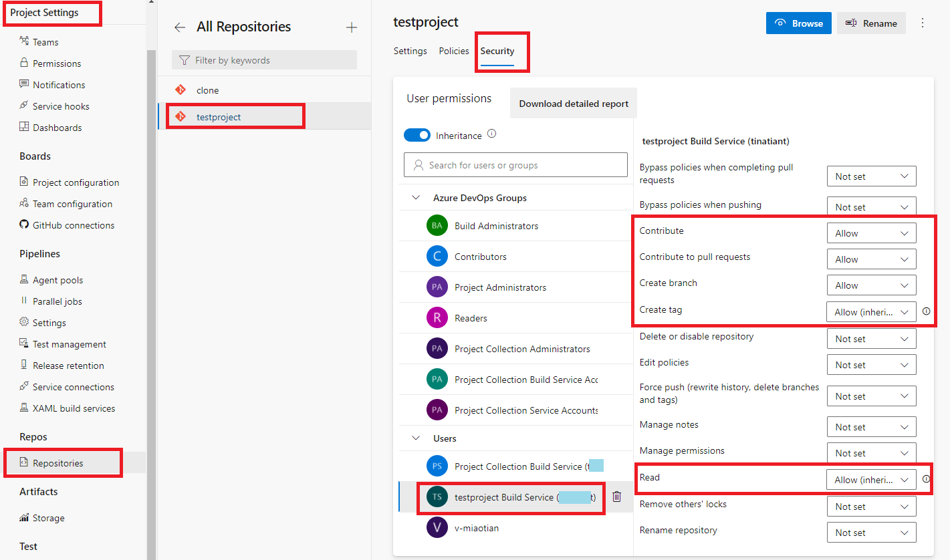Screen dimensions: 950x560
Task: Click info icon next to Create tag
Action: tap(926, 311)
